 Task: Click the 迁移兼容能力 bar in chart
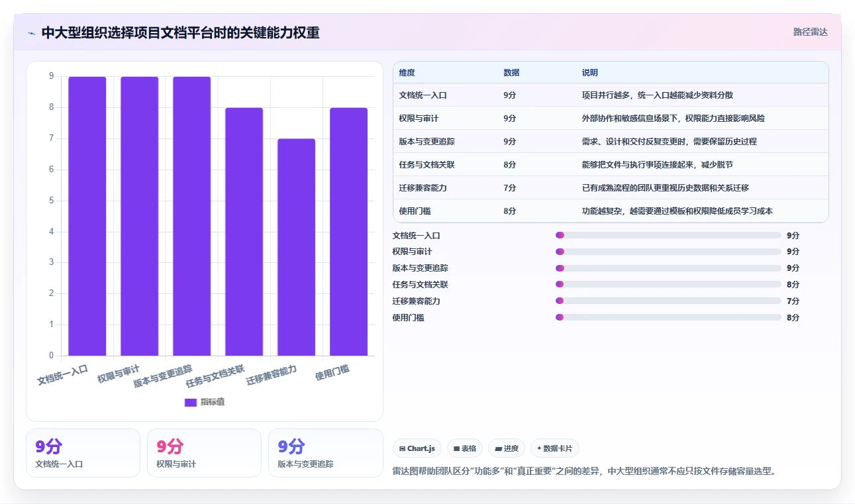click(297, 247)
